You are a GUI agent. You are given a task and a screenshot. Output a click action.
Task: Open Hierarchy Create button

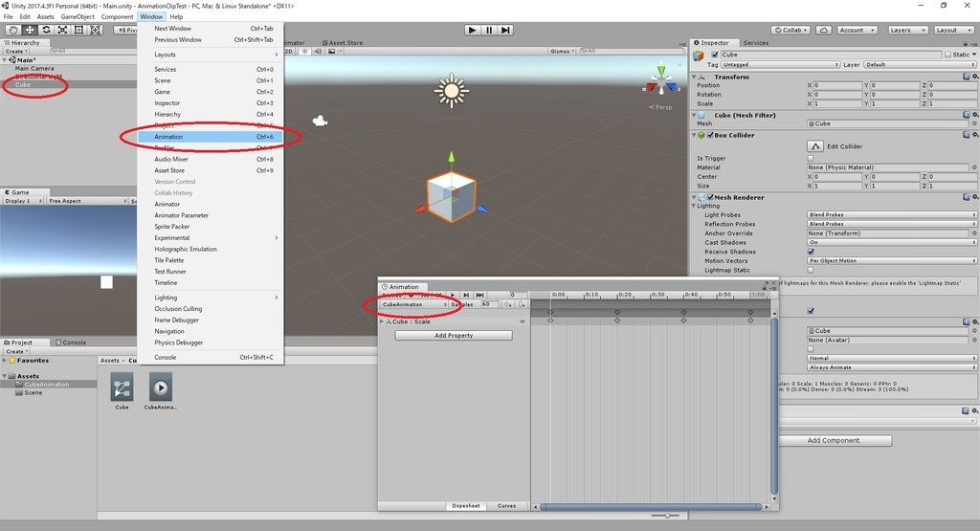(15, 52)
